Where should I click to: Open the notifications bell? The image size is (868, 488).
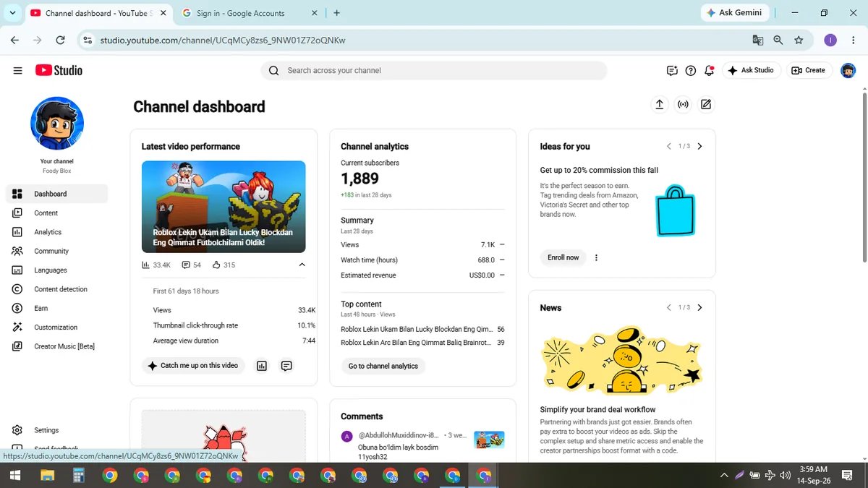[x=710, y=70]
